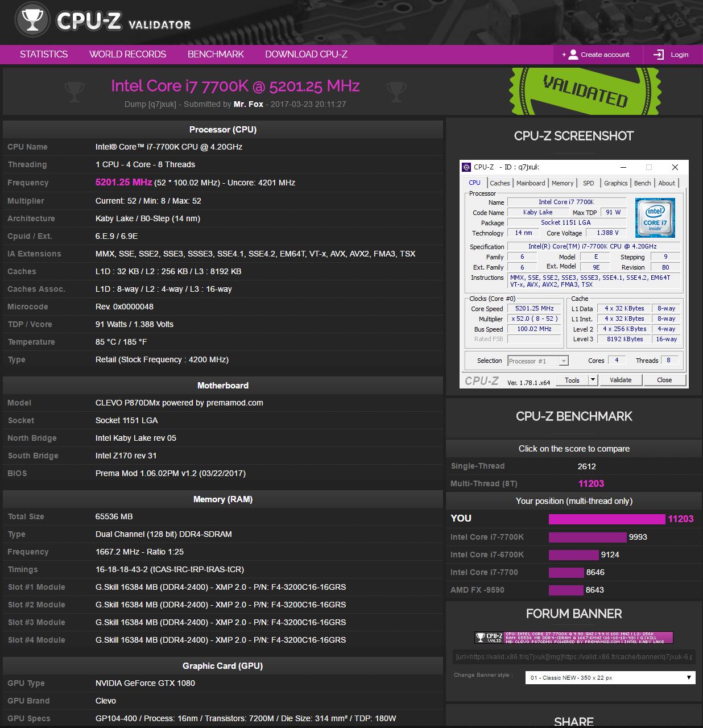Click the Multi-Thread score 11203
The image size is (703, 728).
tap(591, 483)
